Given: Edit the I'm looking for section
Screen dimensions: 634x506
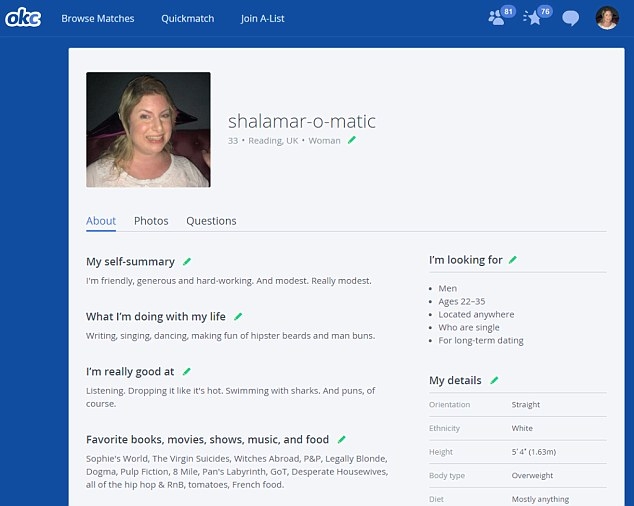Looking at the screenshot, I should 513,260.
